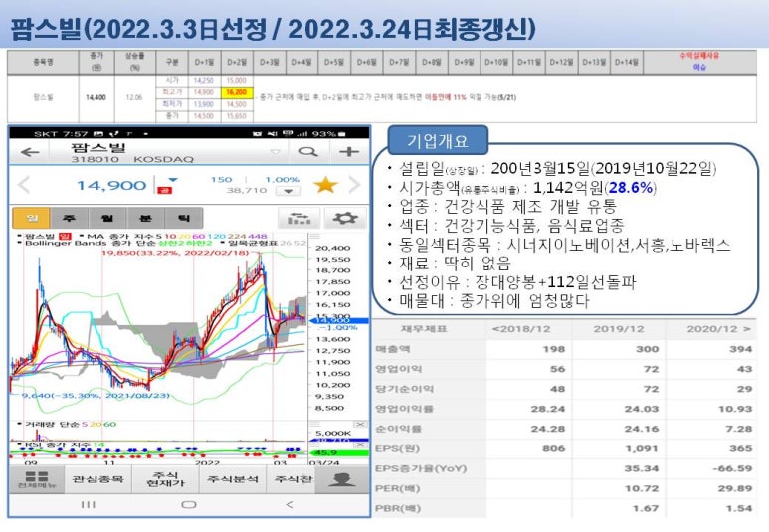Open the 관심종목 bottom tab
This screenshot has width=769, height=532.
point(98,479)
